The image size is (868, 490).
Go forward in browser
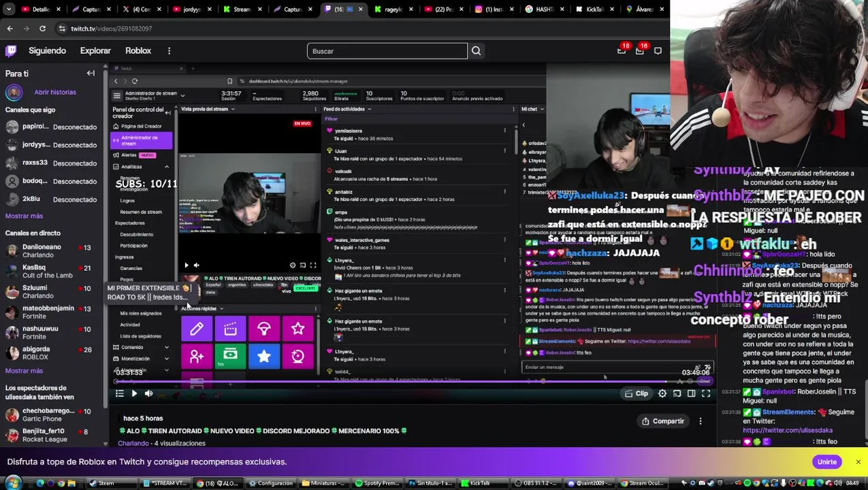point(26,29)
